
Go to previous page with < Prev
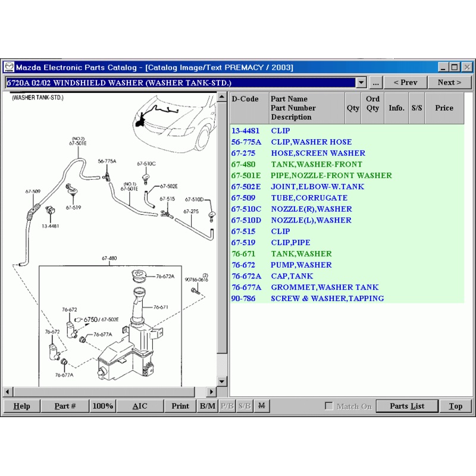tap(405, 83)
